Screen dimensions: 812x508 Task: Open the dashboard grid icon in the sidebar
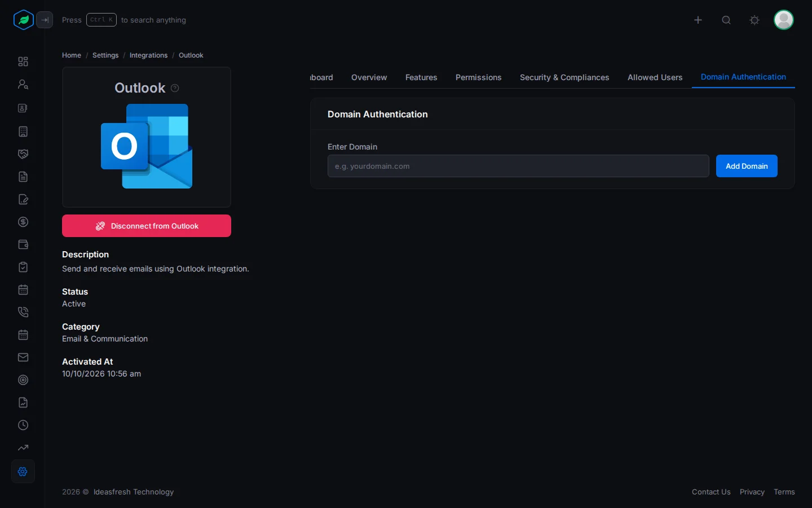pyautogui.click(x=23, y=62)
